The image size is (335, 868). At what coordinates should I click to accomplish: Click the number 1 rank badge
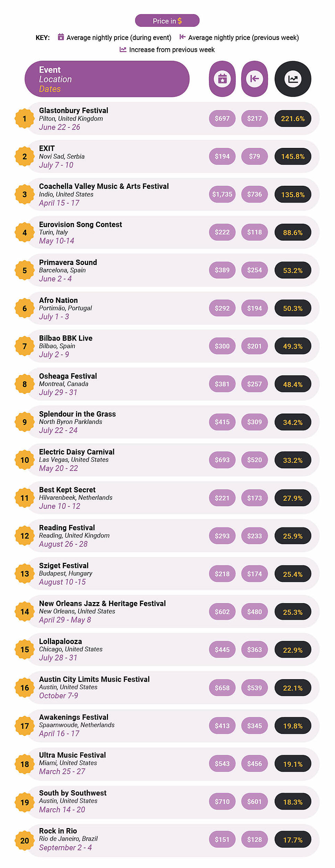click(x=25, y=119)
